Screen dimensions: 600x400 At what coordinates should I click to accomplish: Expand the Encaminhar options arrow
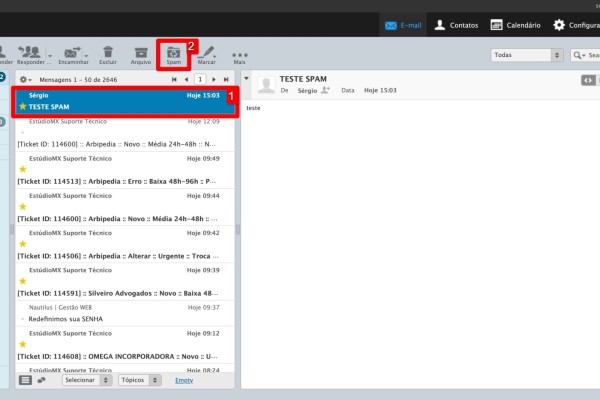[x=86, y=56]
